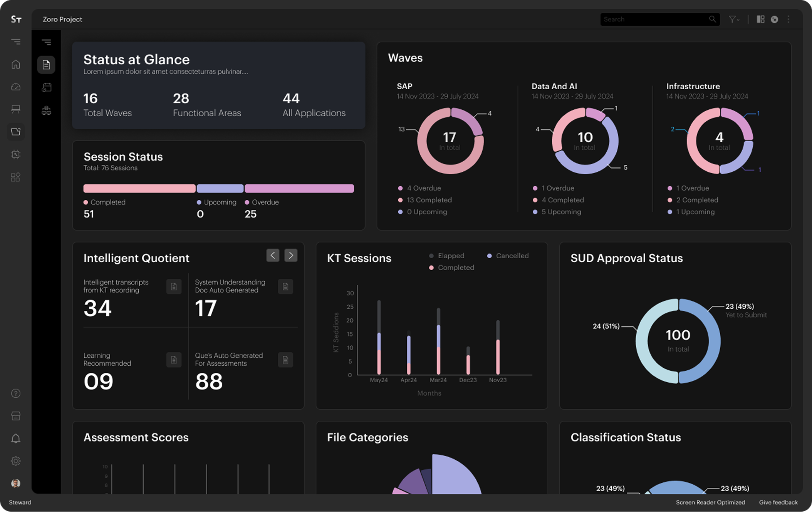This screenshot has height=512, width=812.
Task: Switch the dashboard layout grid icon
Action: pyautogui.click(x=760, y=19)
